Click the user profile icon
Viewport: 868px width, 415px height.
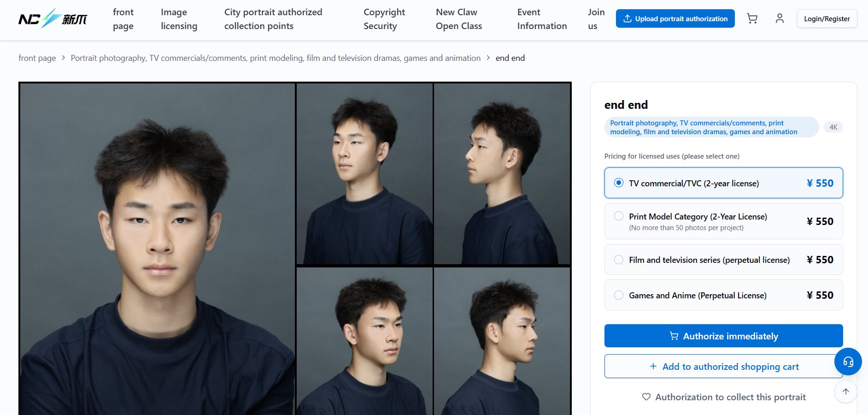[780, 18]
